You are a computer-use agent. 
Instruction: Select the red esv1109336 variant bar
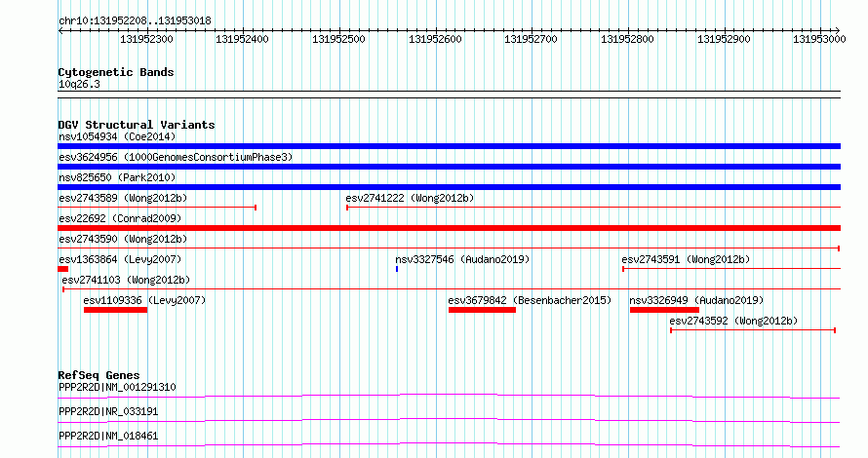(x=115, y=310)
